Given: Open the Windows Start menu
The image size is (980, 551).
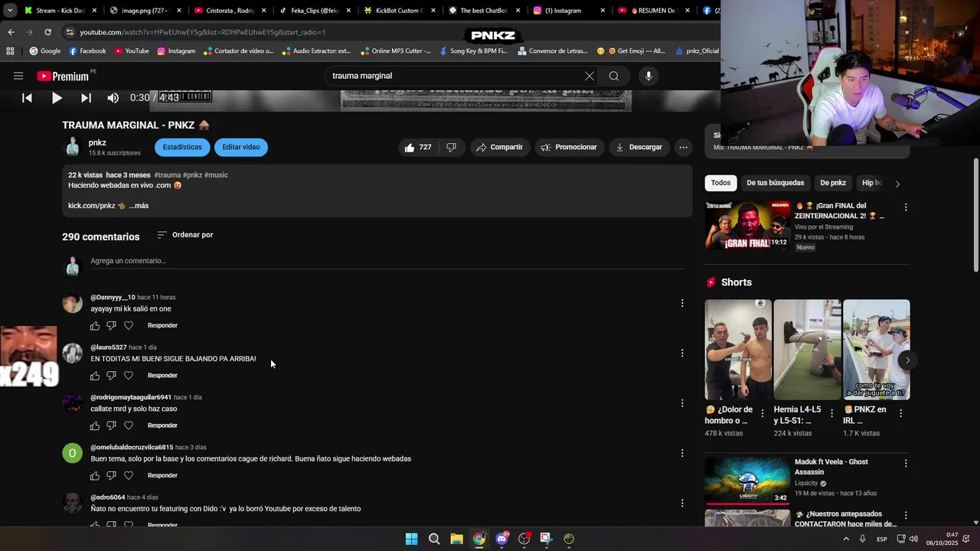Looking at the screenshot, I should pyautogui.click(x=411, y=539).
